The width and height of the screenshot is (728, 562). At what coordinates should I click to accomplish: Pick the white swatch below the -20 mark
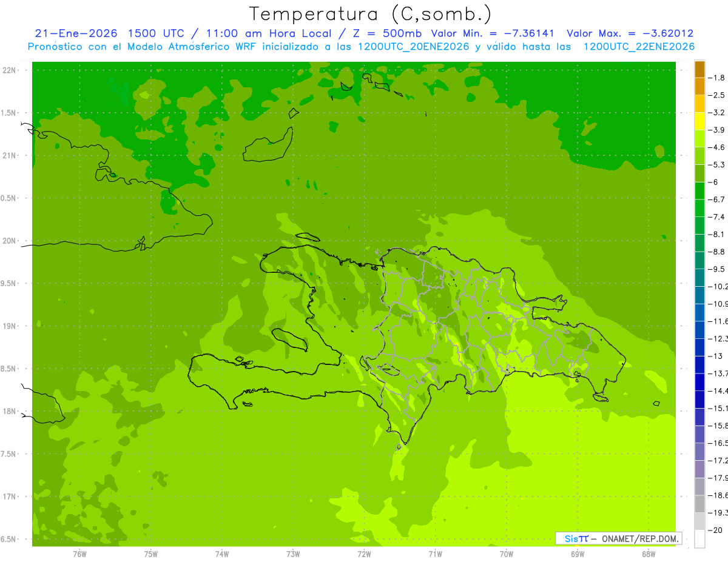(x=699, y=538)
